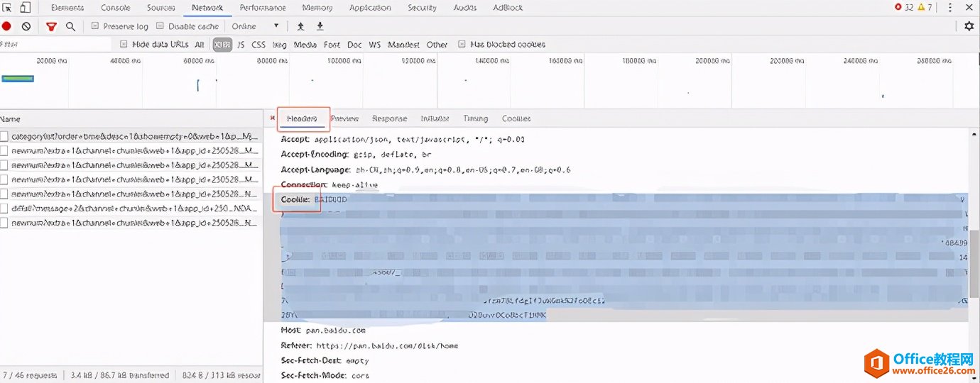Select the JS resource type filter
This screenshot has height=383, width=980.
(x=241, y=45)
